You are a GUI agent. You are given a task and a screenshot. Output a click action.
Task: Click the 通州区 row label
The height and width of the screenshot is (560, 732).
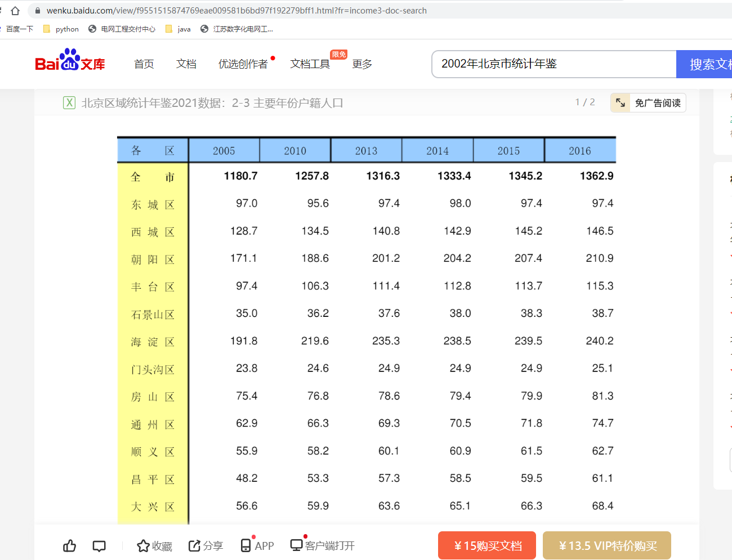[x=153, y=425]
